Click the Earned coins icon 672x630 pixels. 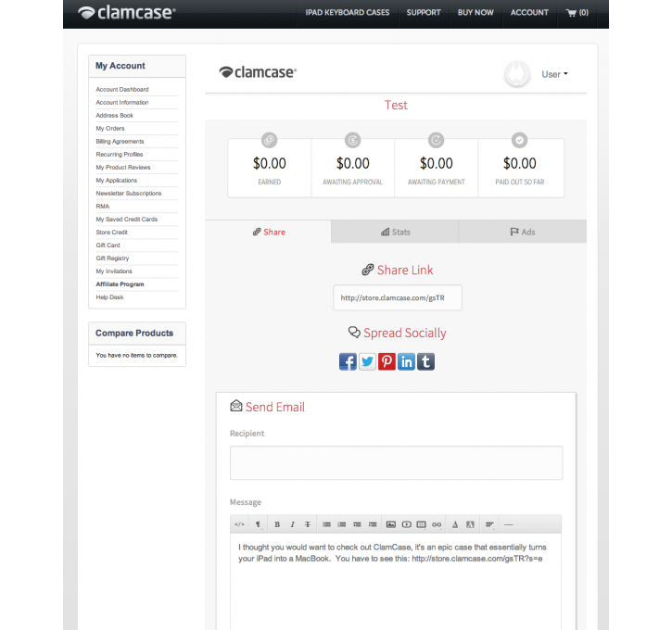[269, 140]
